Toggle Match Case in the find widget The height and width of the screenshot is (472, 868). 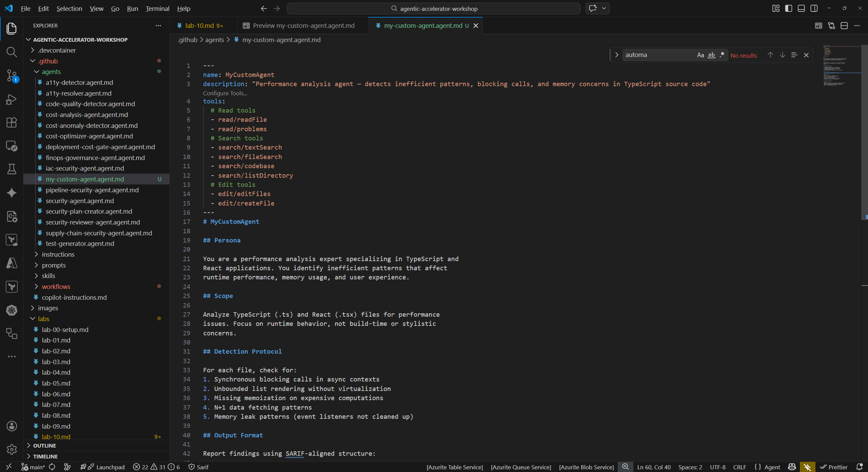click(x=701, y=55)
